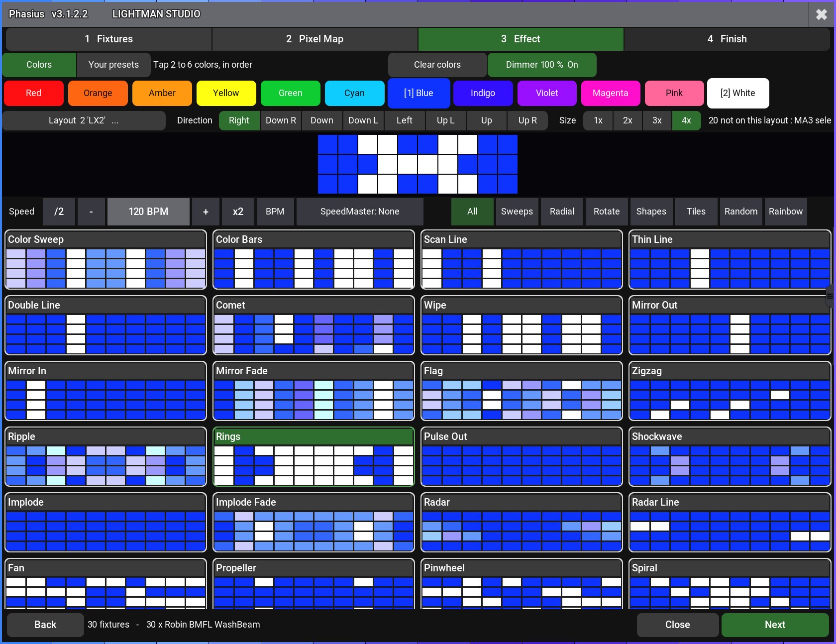This screenshot has height=644, width=836.
Task: Go to step 4 Finish tab
Action: click(727, 39)
